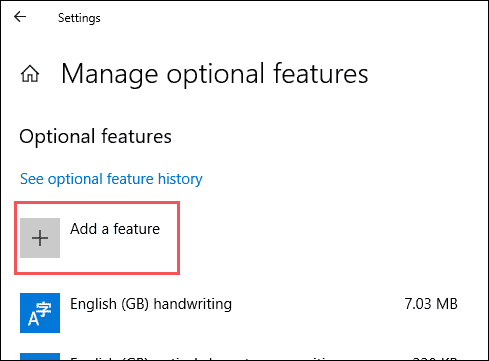The width and height of the screenshot is (489, 361).
Task: Click the word handwriting in the feature list
Action: pyautogui.click(x=192, y=304)
